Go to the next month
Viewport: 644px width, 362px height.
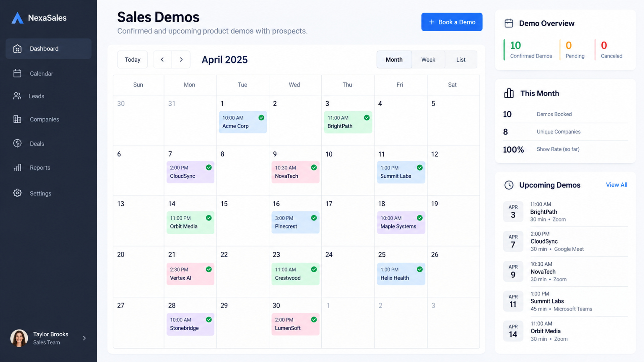click(181, 60)
